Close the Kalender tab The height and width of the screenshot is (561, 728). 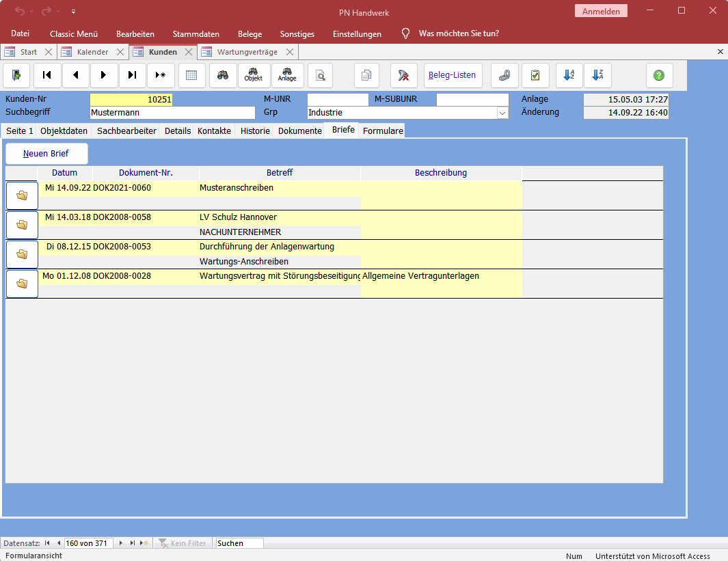tap(120, 52)
